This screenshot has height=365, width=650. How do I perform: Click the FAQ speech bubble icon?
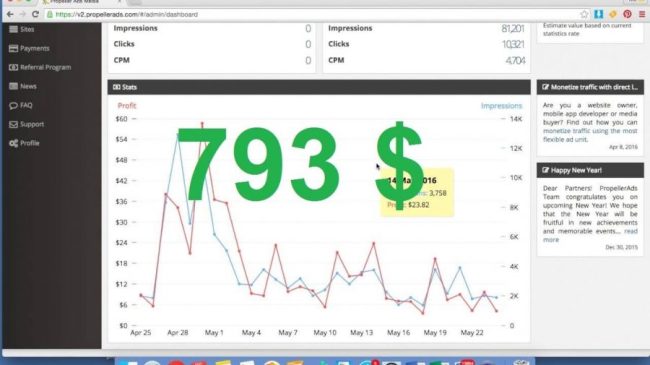pyautogui.click(x=13, y=105)
